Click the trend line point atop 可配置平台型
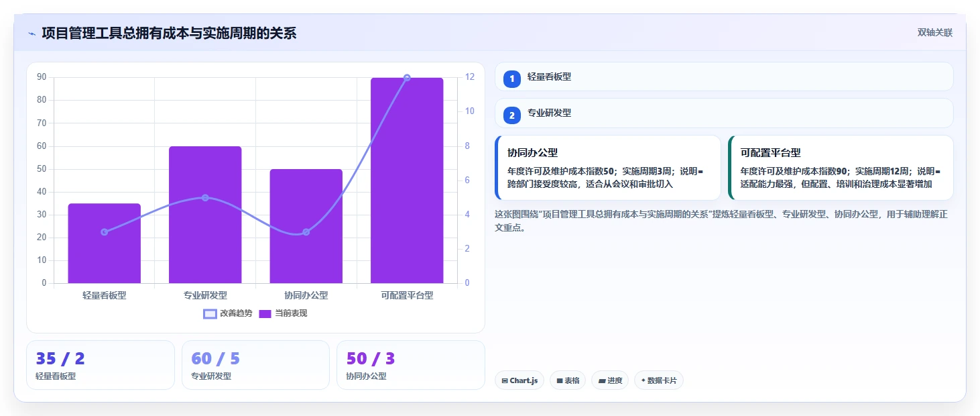980x416 pixels. pyautogui.click(x=407, y=78)
